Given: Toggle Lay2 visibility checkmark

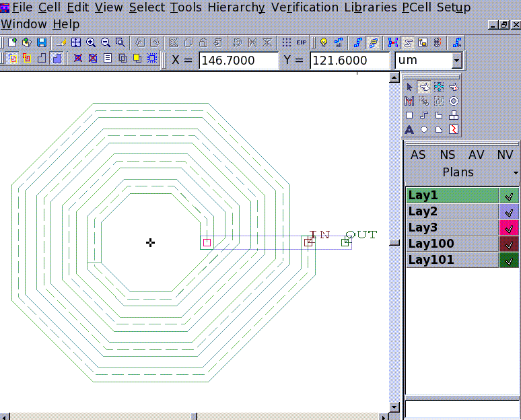Looking at the screenshot, I should tap(509, 211).
